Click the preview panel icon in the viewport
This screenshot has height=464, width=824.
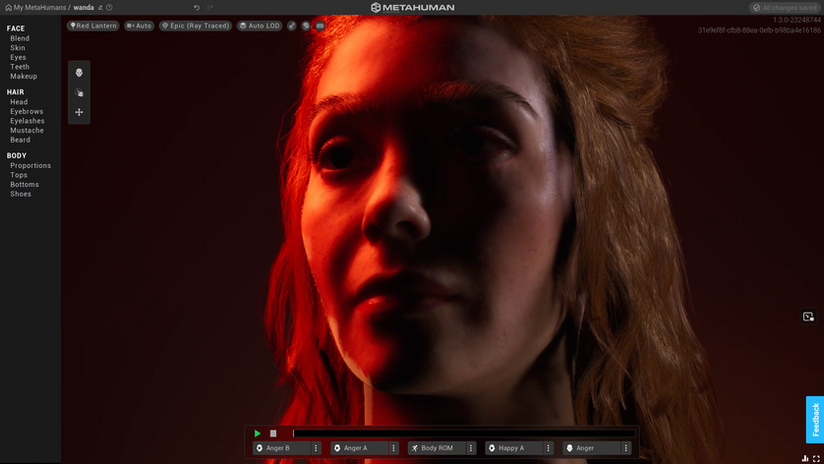808,316
